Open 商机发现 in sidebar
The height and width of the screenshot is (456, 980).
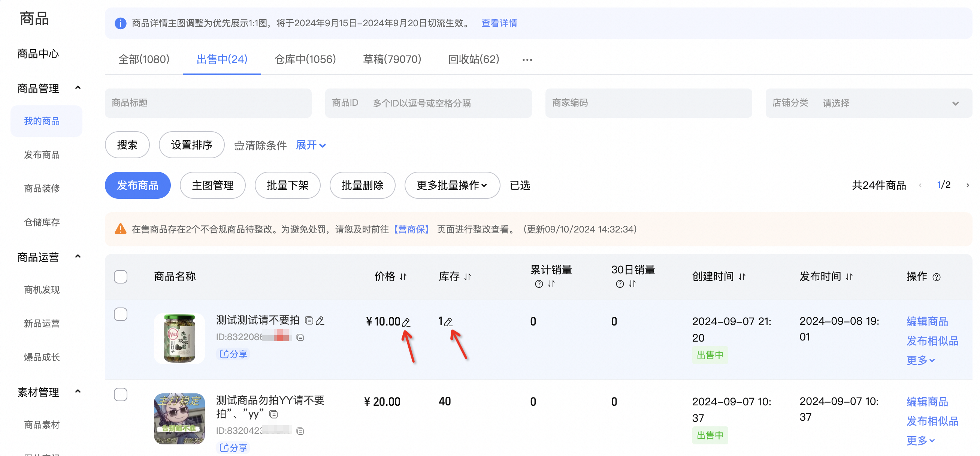[x=42, y=290]
